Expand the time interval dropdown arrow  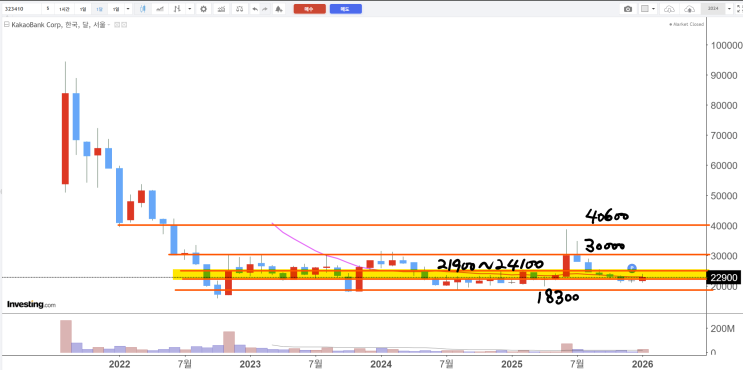[x=129, y=9]
